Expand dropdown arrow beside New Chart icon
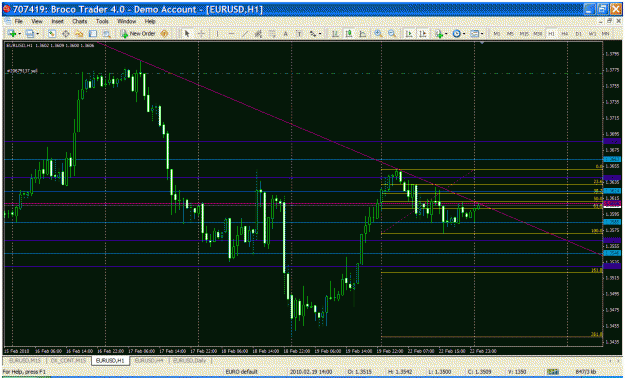Screen dimensions: 625x378 20,34
